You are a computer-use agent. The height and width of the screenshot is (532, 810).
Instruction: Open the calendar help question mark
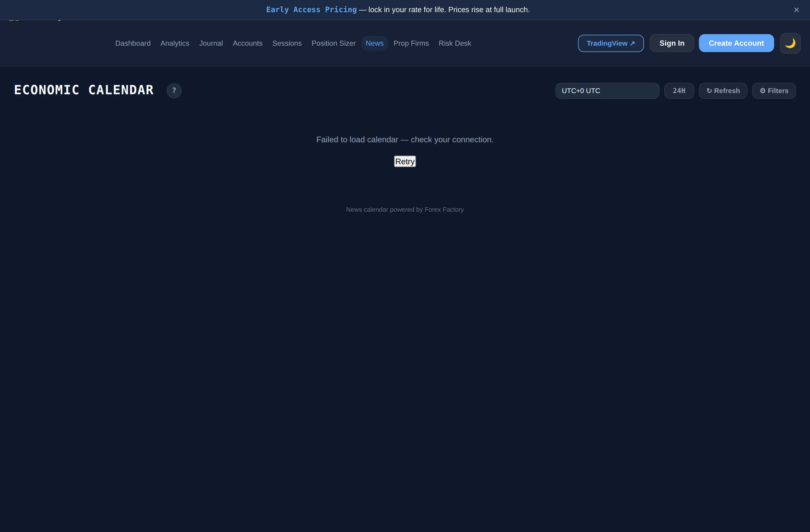(x=174, y=91)
